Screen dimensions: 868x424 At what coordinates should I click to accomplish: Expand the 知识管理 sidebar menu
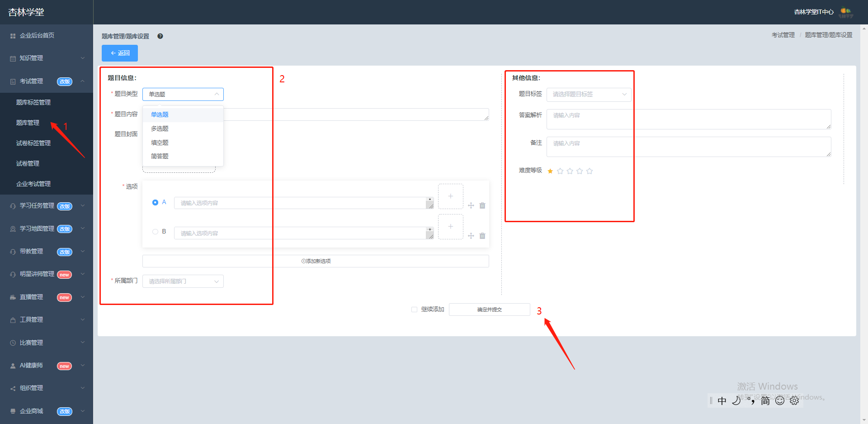coord(47,58)
